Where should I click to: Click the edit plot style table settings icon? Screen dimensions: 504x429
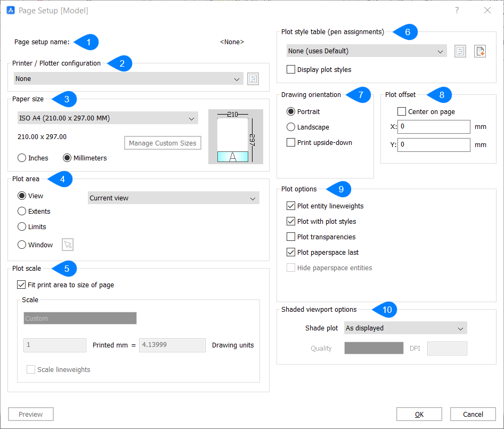(460, 51)
